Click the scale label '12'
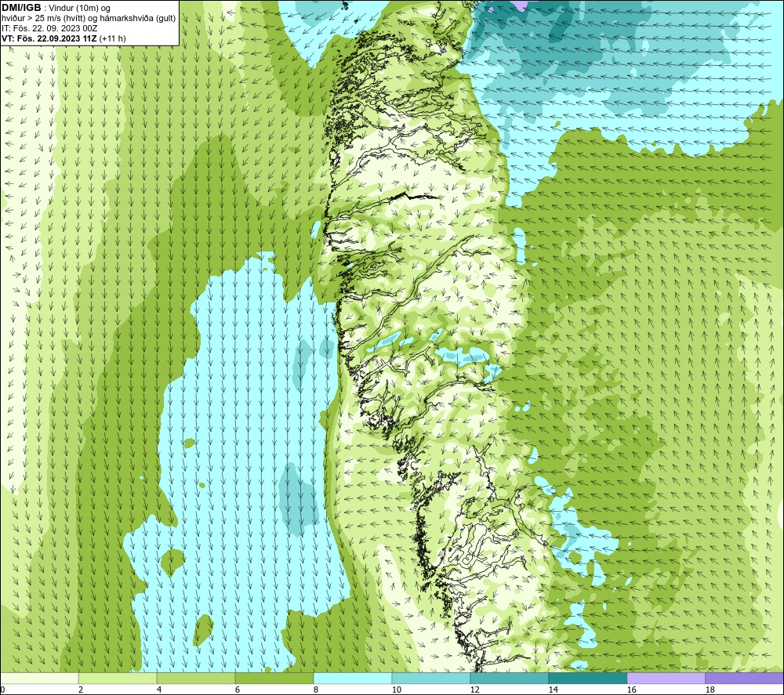This screenshot has width=784, height=695. [x=474, y=690]
